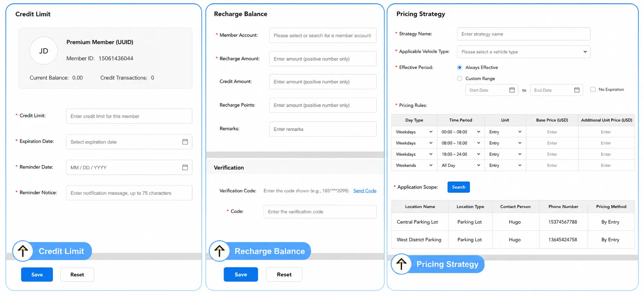The image size is (644, 297).
Task: Click the Credit Limit blue label pill
Action: (61, 251)
